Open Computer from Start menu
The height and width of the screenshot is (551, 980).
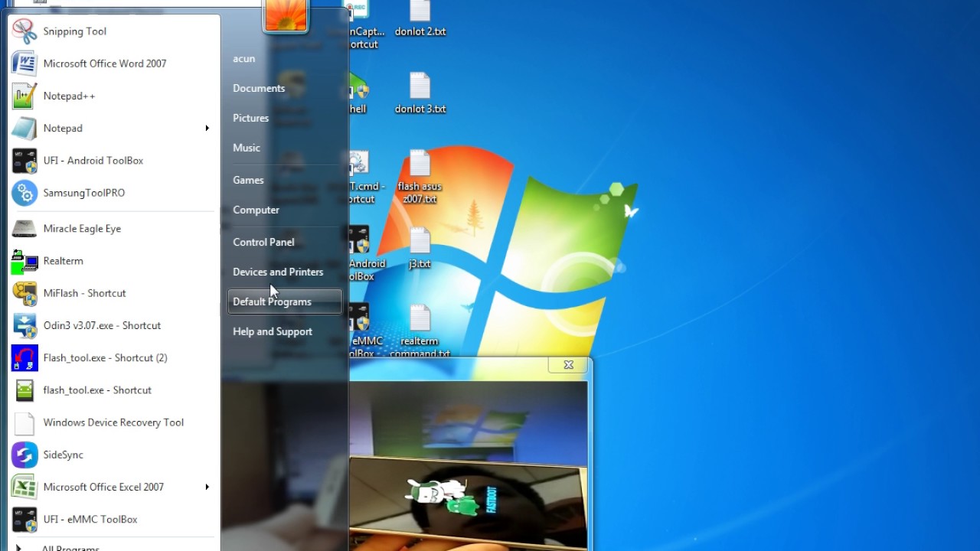[x=256, y=210]
